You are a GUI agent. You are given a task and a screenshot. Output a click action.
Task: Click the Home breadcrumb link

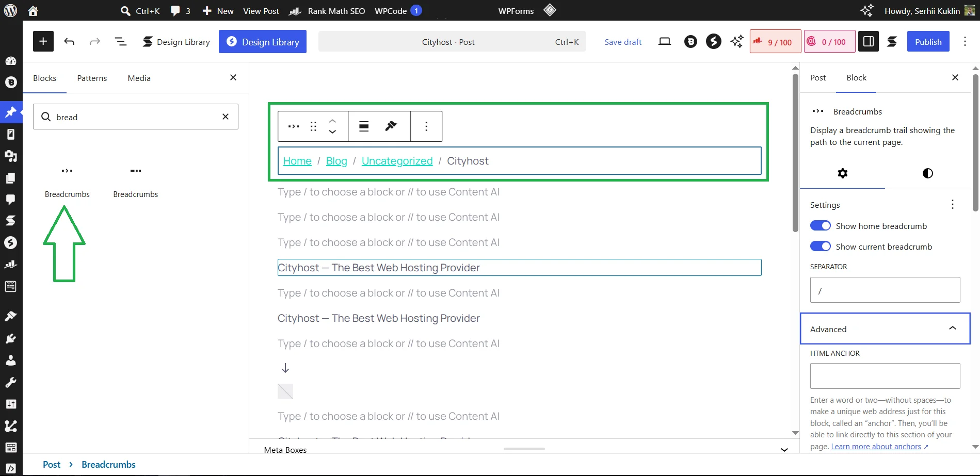click(297, 161)
